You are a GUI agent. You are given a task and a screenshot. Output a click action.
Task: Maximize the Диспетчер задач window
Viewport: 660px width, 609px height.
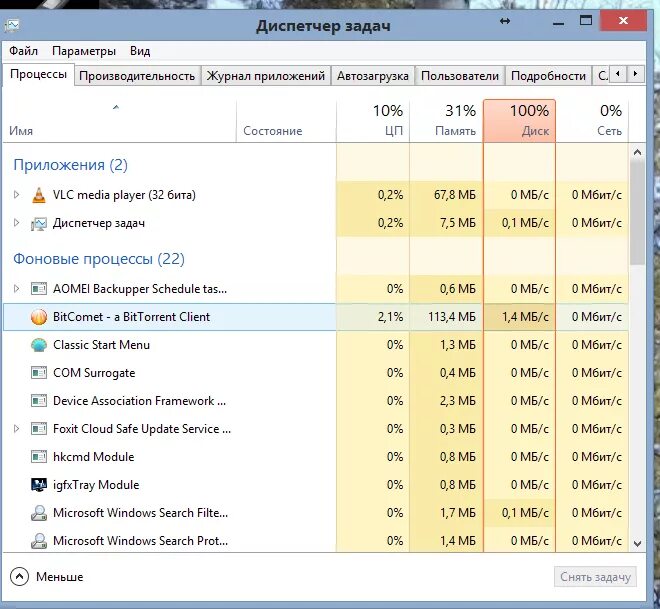click(x=586, y=21)
